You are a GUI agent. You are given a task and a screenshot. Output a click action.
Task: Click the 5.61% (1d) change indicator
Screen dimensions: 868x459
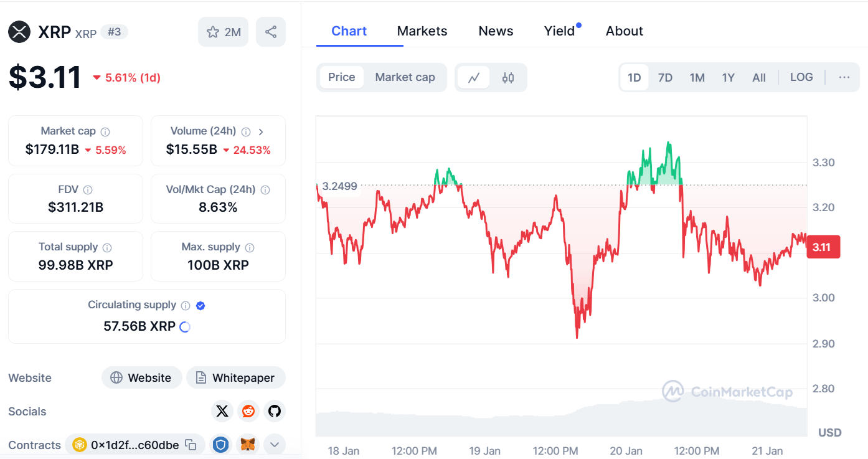(x=126, y=78)
